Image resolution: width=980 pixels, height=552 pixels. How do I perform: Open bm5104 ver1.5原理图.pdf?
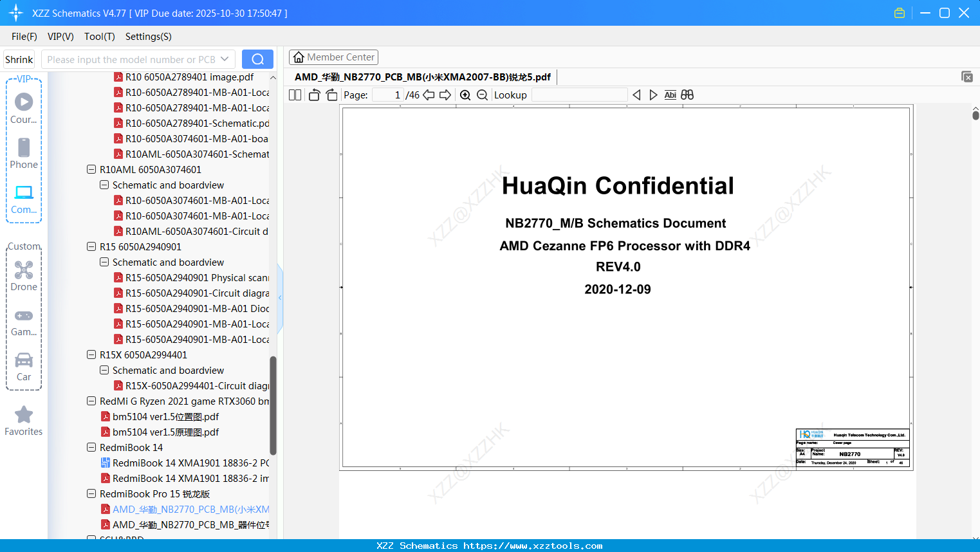(160, 432)
